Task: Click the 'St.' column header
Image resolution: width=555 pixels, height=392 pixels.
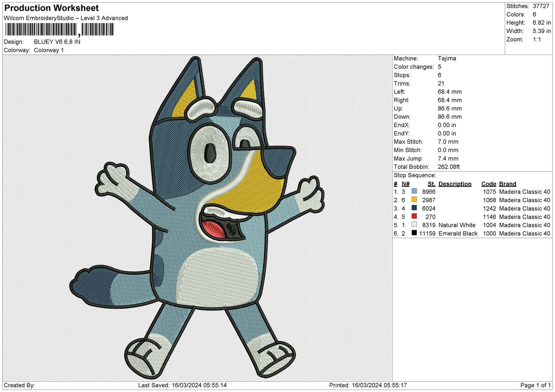Action: [x=432, y=184]
